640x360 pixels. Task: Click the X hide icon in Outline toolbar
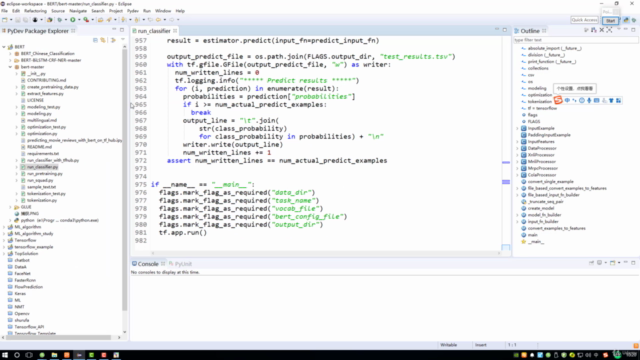[602, 31]
